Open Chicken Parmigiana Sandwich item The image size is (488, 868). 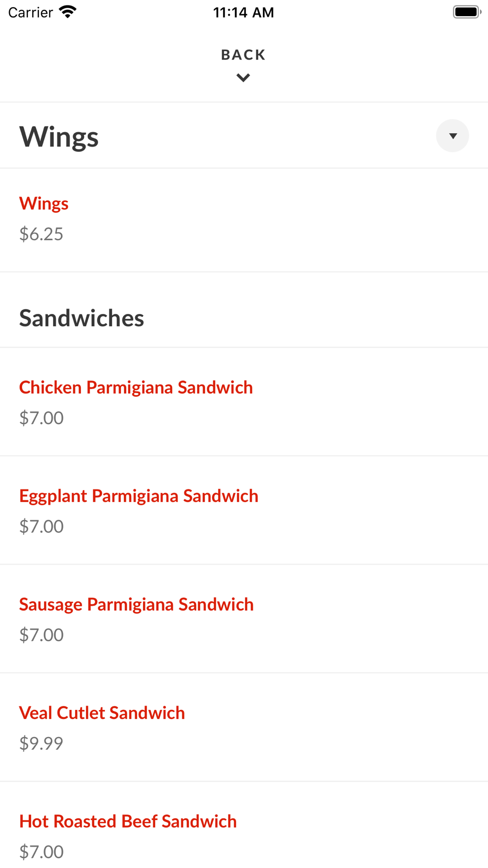pos(136,388)
